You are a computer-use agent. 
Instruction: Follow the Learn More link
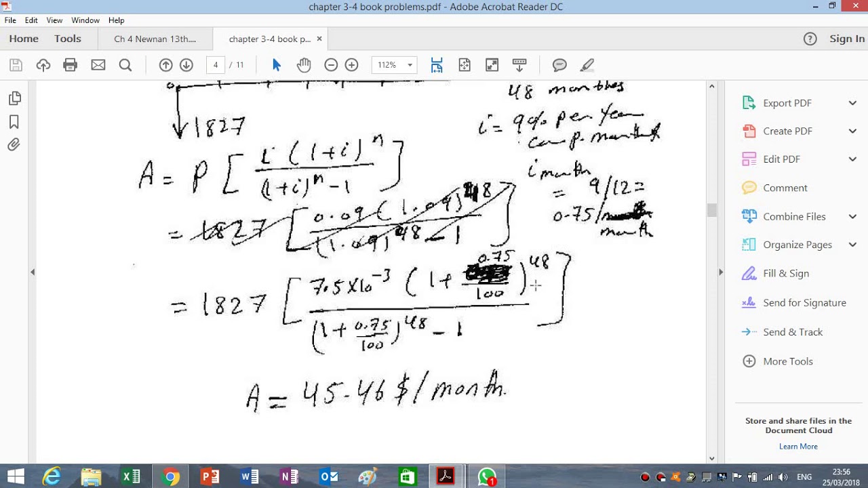798,446
